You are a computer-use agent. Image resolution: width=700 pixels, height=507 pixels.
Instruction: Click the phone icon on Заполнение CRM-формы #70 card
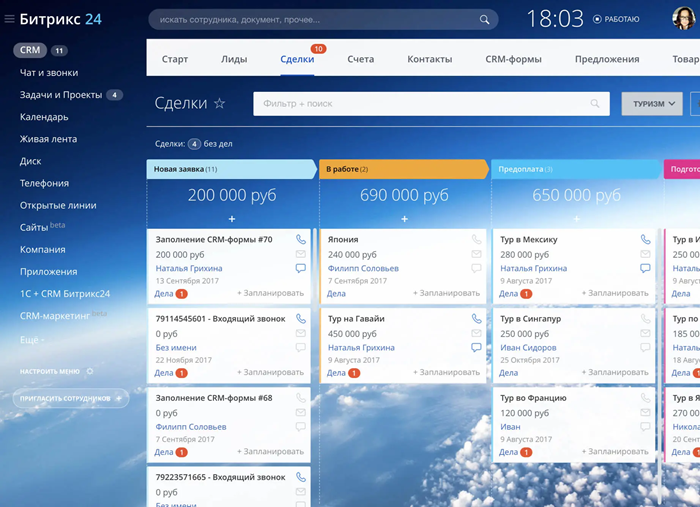click(x=301, y=240)
